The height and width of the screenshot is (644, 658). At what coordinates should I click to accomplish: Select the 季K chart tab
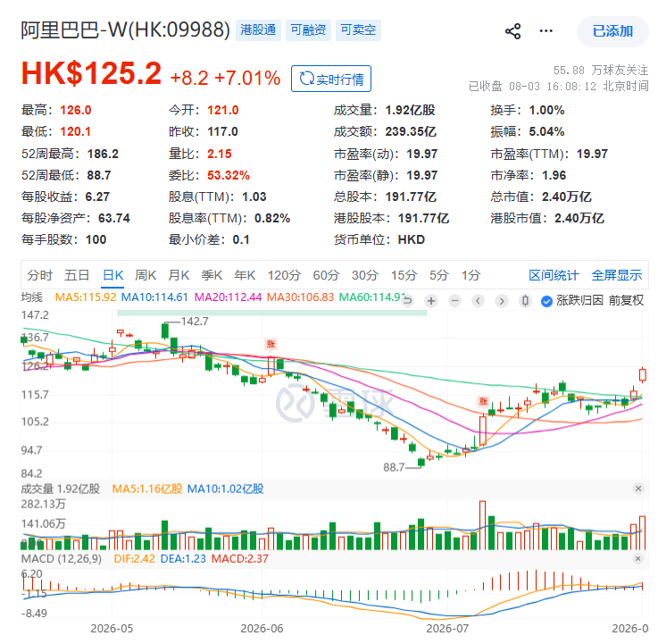[x=212, y=275]
